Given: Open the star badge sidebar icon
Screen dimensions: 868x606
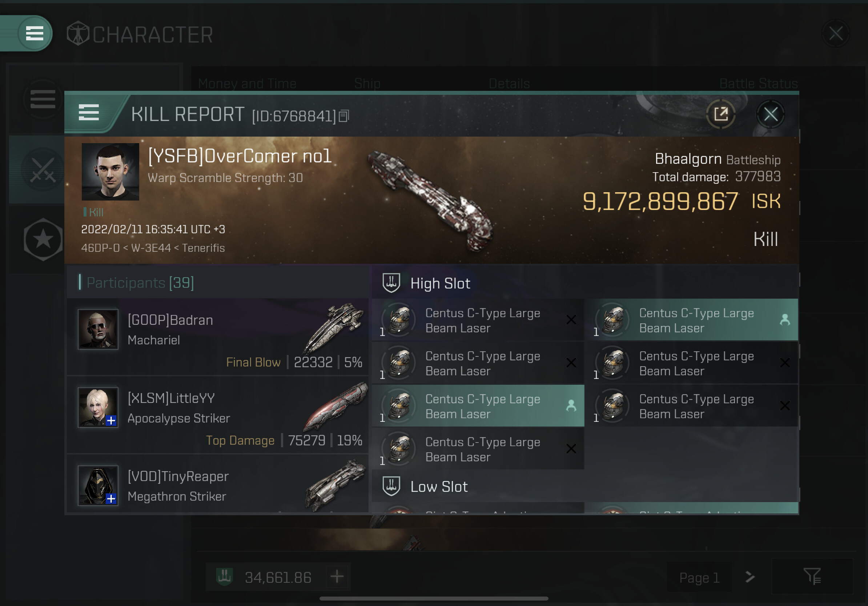Looking at the screenshot, I should (43, 239).
